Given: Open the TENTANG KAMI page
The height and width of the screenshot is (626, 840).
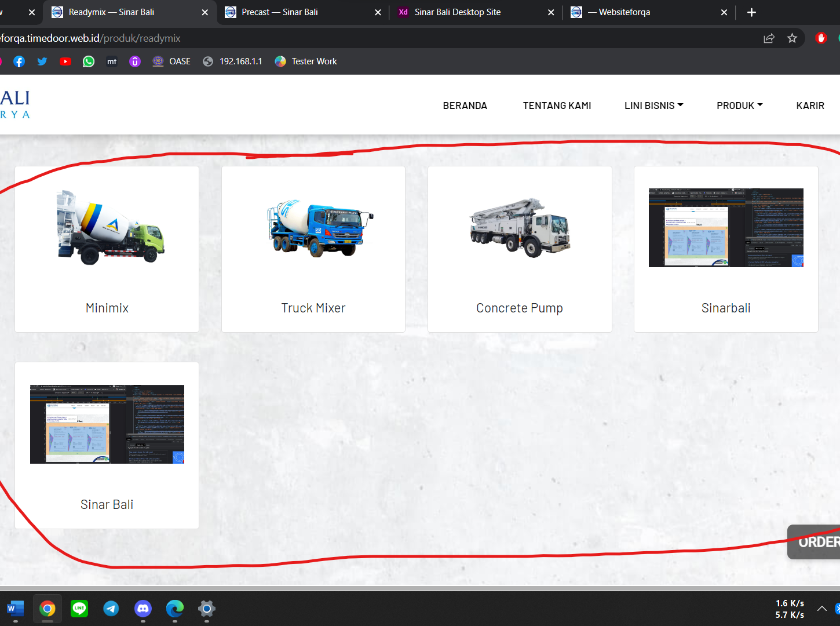Looking at the screenshot, I should click(x=557, y=105).
